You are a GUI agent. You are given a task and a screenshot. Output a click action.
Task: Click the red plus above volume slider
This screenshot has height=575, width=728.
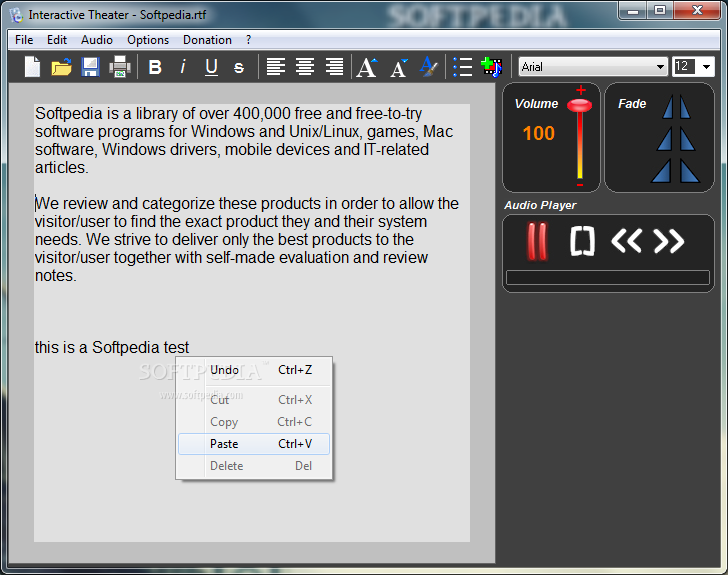pyautogui.click(x=581, y=90)
